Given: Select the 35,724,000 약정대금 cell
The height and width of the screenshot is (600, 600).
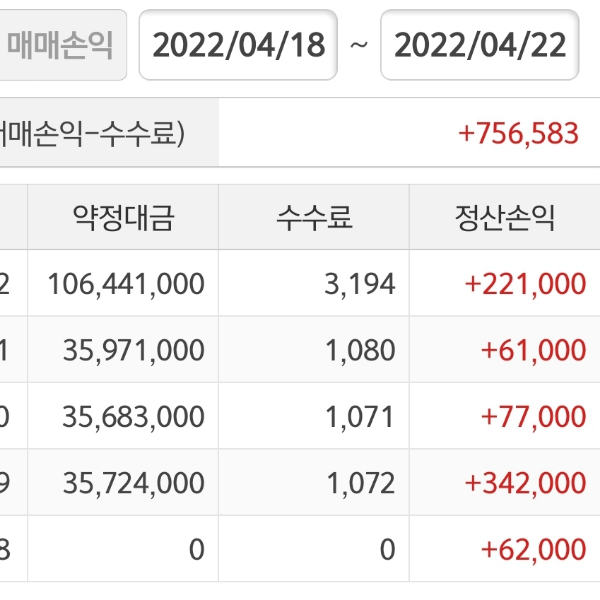Looking at the screenshot, I should 133,483.
